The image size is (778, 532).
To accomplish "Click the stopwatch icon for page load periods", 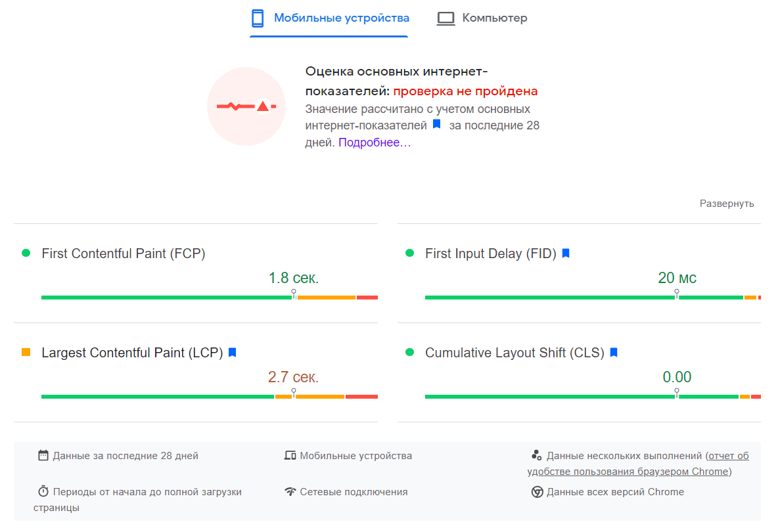I will 43,492.
